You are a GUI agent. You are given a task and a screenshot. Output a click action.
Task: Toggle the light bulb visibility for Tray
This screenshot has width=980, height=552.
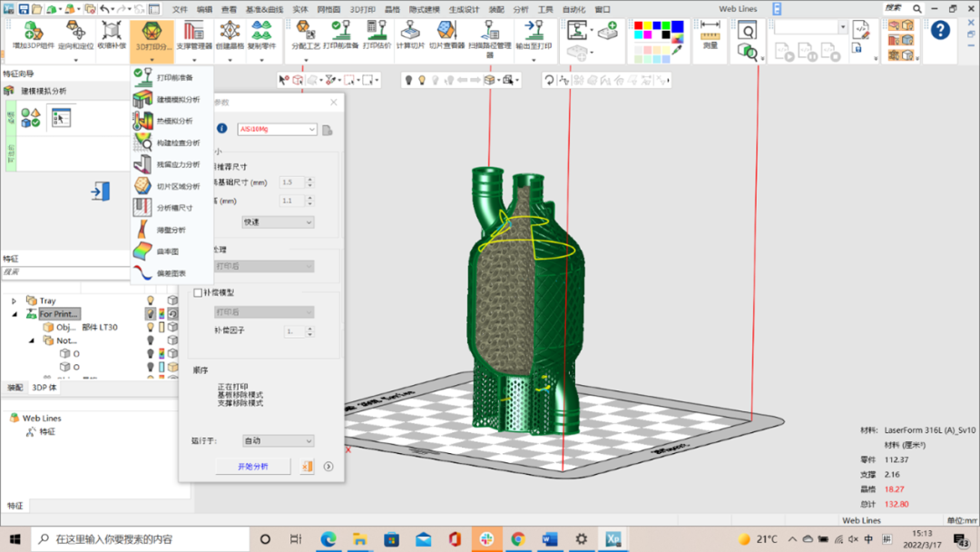(x=150, y=301)
